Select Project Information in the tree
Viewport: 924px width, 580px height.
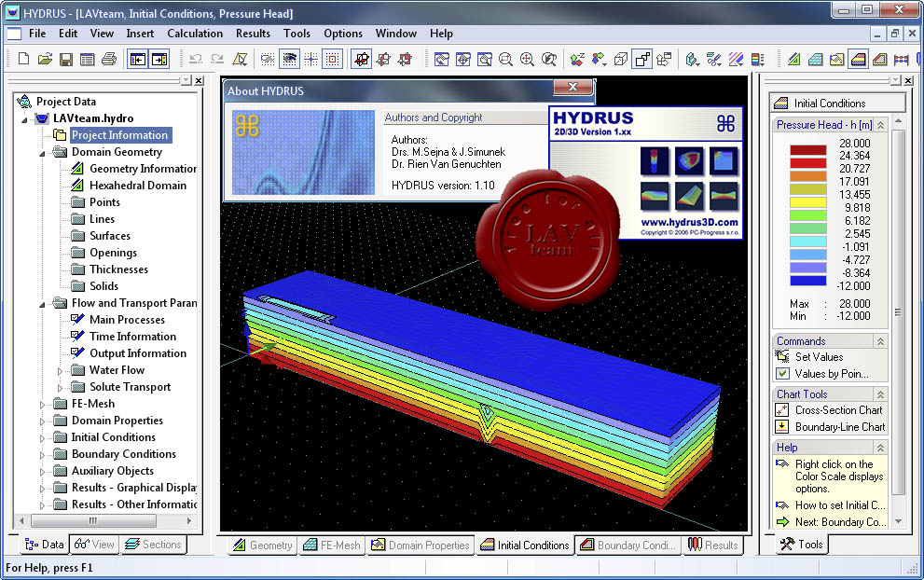pyautogui.click(x=119, y=135)
